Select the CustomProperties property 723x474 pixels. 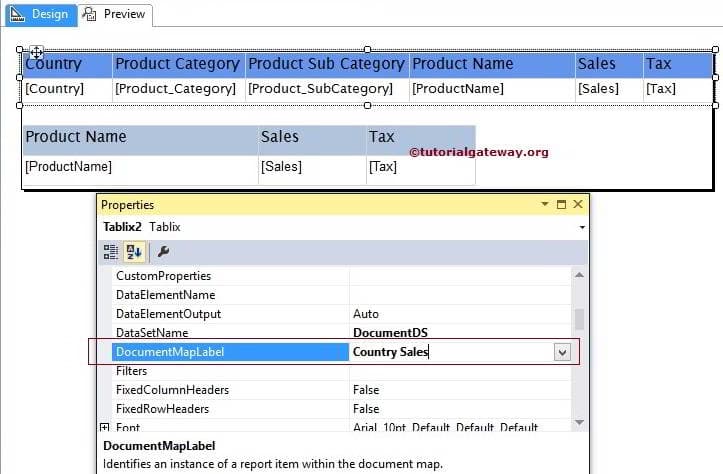(231, 276)
